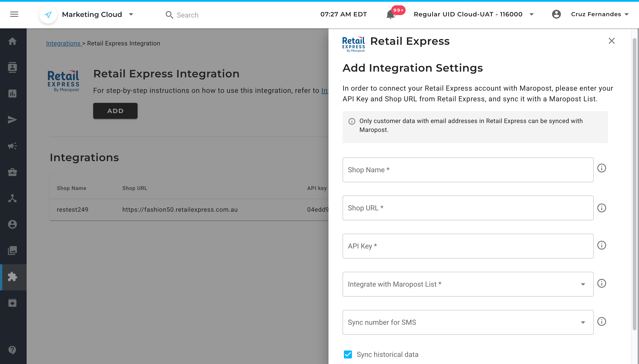Click into the Shop URL field
This screenshot has width=639, height=364.
(468, 208)
